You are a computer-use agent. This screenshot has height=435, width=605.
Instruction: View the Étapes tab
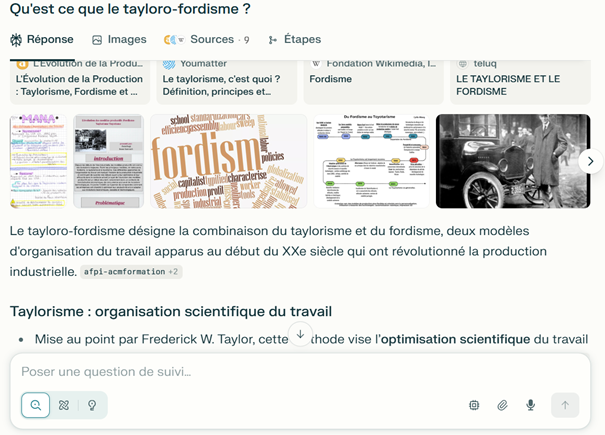click(x=295, y=40)
